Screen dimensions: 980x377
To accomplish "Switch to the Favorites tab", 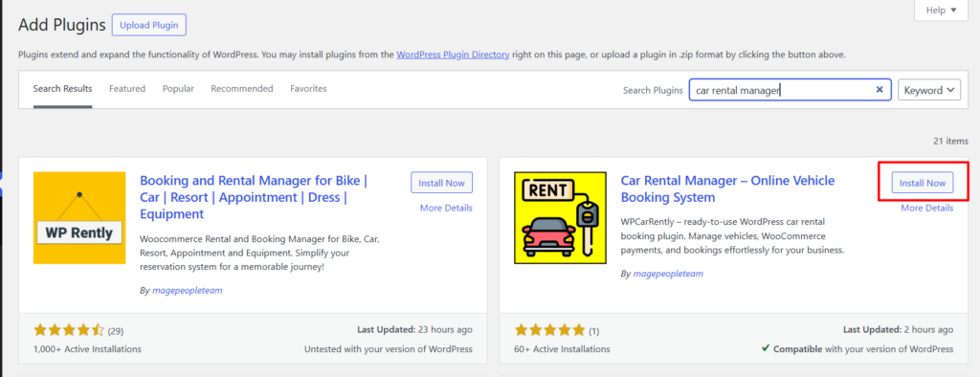I will (x=308, y=89).
